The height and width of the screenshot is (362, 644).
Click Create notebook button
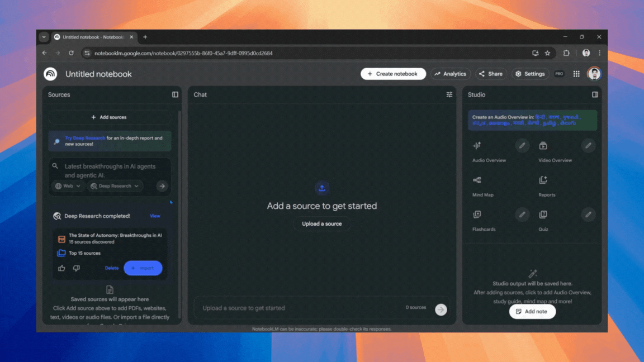[x=393, y=74]
